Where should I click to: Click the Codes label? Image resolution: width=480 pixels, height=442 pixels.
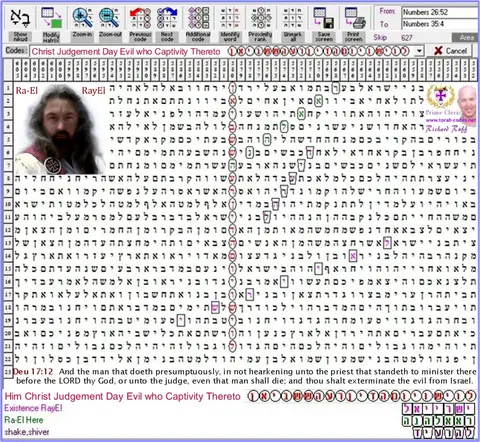pyautogui.click(x=16, y=51)
